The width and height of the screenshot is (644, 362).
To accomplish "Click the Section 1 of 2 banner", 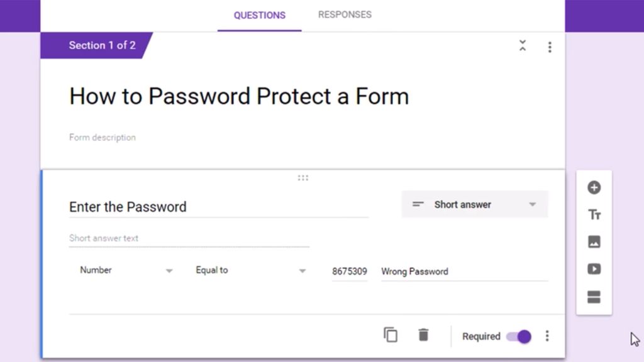I will pos(102,45).
